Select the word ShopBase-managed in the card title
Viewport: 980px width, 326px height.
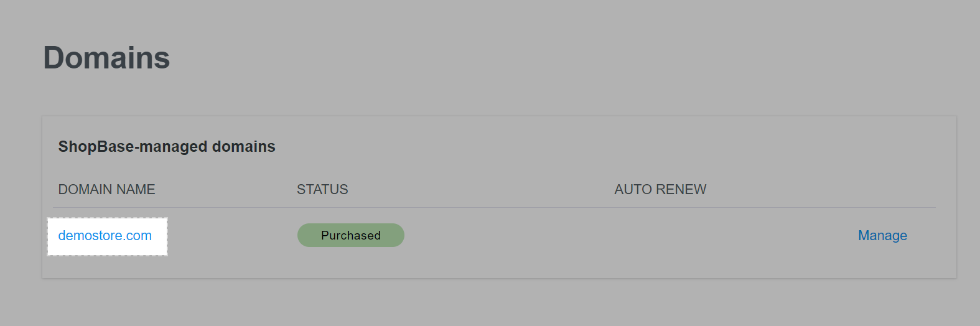click(x=133, y=147)
